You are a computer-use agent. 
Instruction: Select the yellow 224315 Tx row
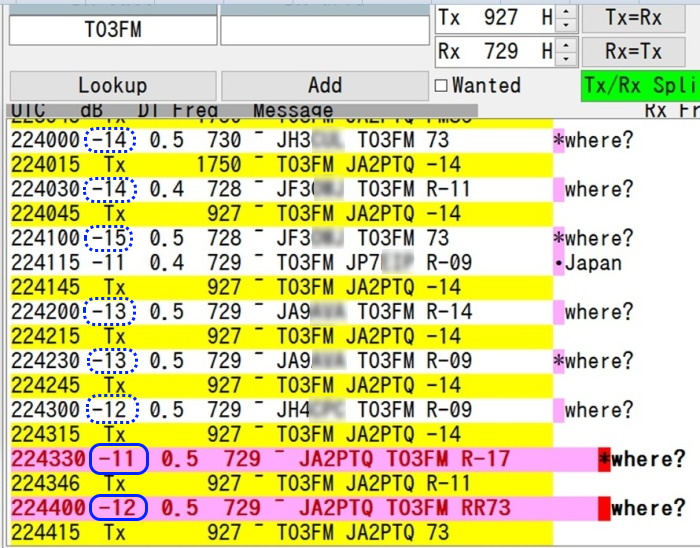[x=281, y=435]
